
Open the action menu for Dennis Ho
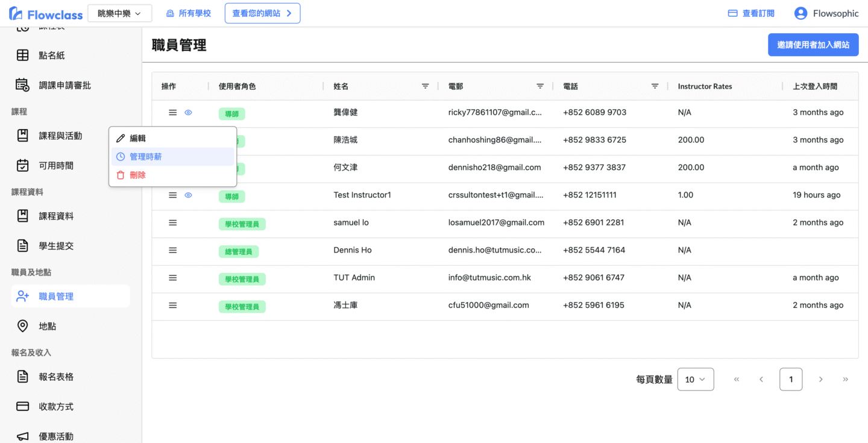[172, 250]
